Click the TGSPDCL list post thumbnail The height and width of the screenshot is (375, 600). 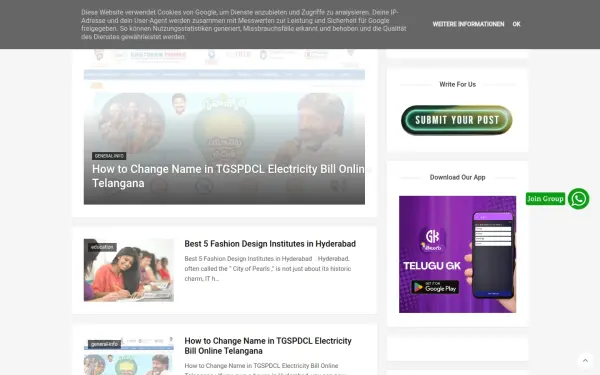(x=129, y=356)
